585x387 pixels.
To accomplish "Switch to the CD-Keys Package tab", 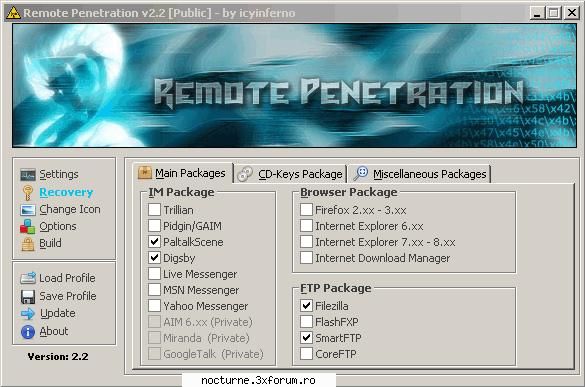I will pos(290,174).
